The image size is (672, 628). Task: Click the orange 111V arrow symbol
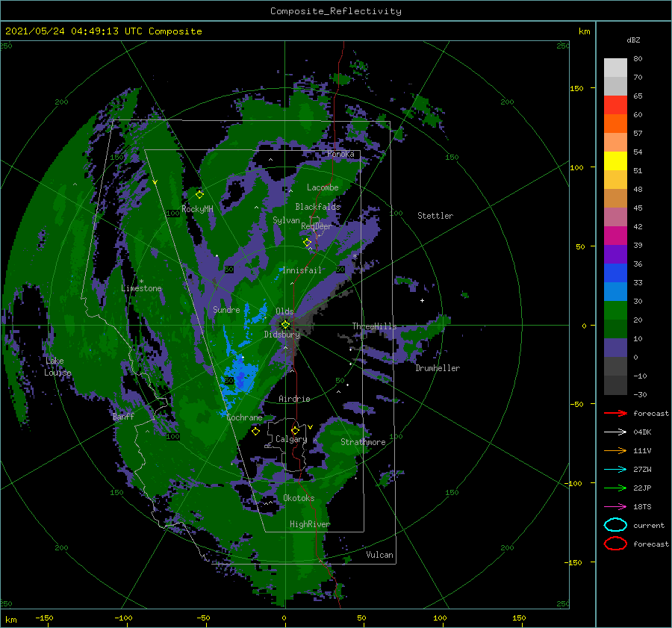[615, 450]
